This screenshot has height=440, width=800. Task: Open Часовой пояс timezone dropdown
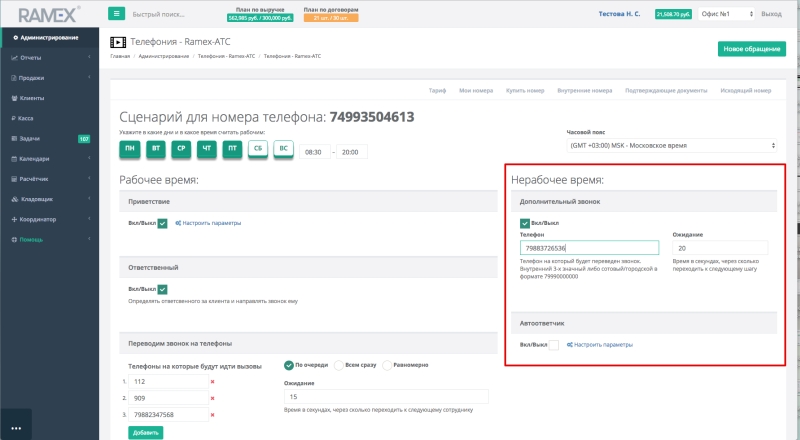tap(672, 145)
